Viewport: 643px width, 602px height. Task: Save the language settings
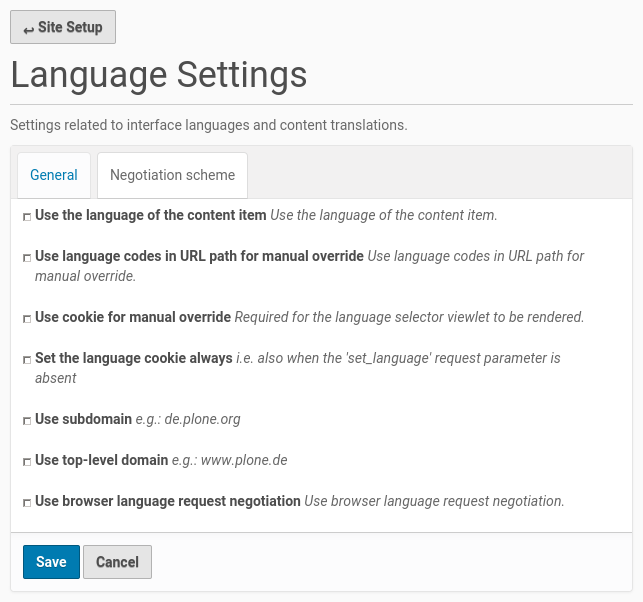(51, 562)
